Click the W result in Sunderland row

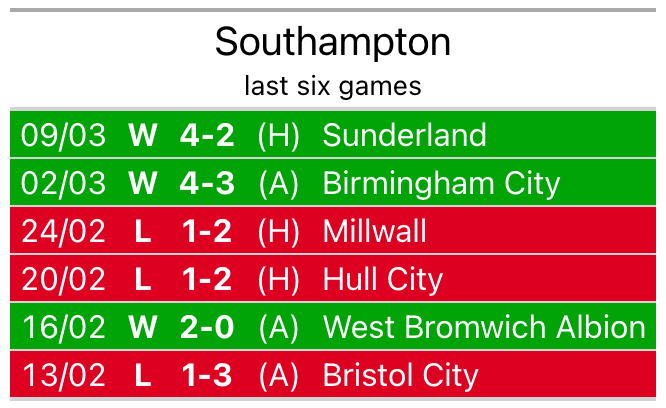coord(143,135)
